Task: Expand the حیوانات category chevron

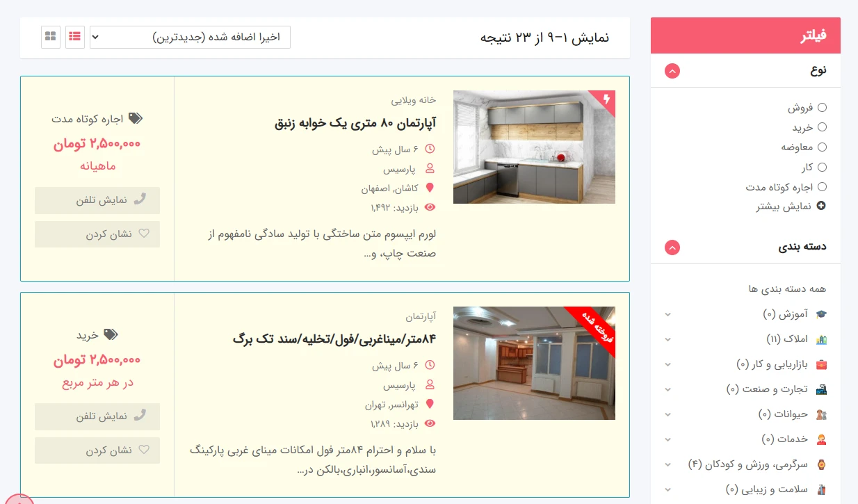Action: pos(667,414)
